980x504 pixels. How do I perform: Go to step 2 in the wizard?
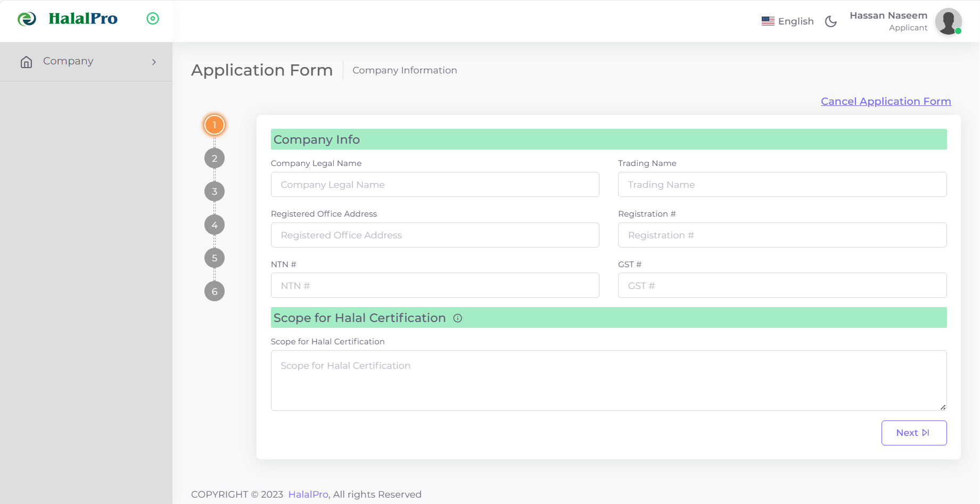215,158
